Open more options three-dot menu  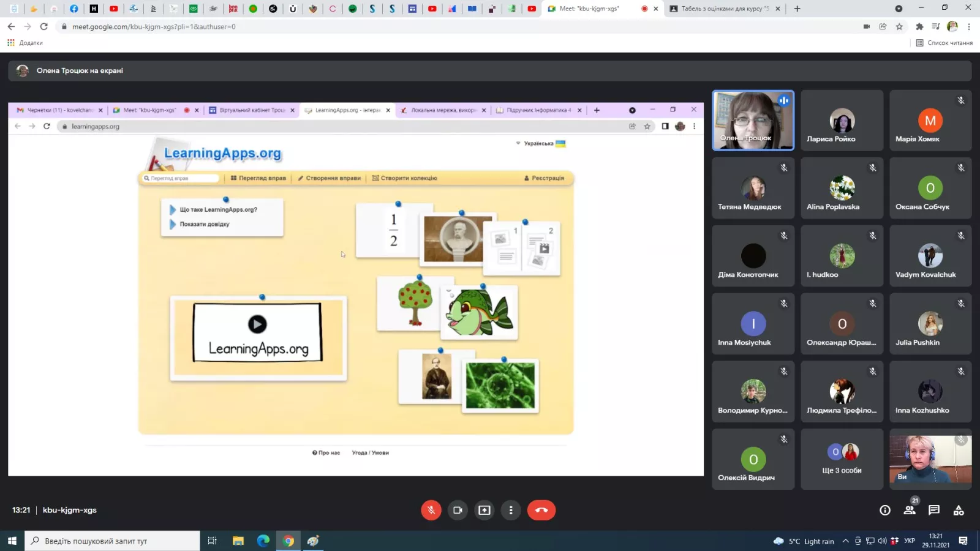tap(511, 510)
